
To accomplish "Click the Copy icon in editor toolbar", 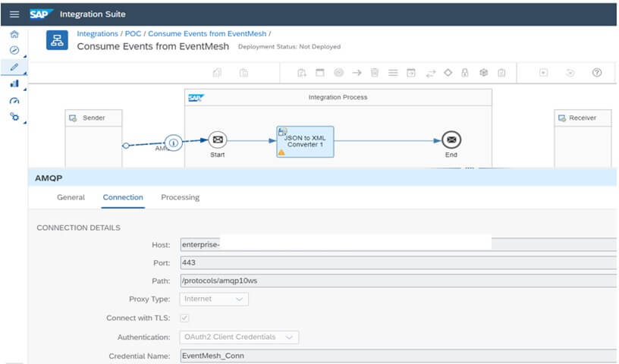I will click(x=217, y=73).
